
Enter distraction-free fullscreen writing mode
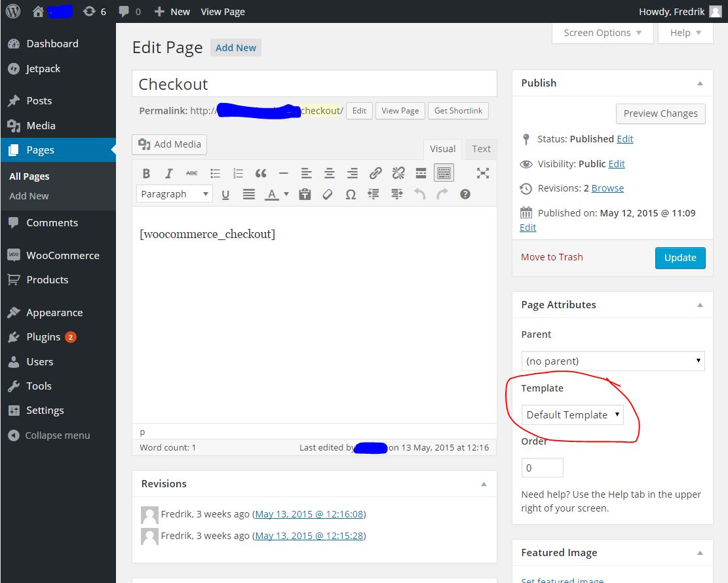coord(483,173)
